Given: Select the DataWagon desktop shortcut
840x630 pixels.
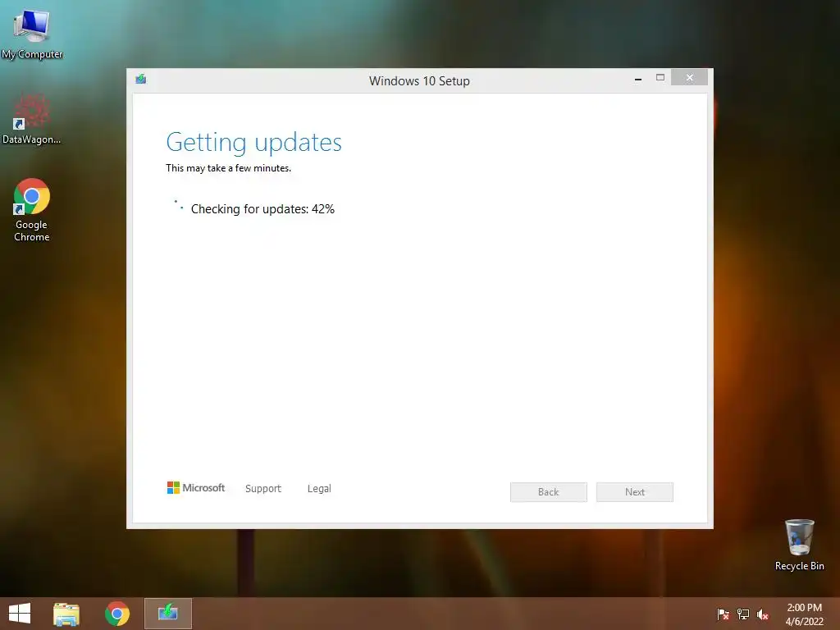Looking at the screenshot, I should [x=32, y=119].
